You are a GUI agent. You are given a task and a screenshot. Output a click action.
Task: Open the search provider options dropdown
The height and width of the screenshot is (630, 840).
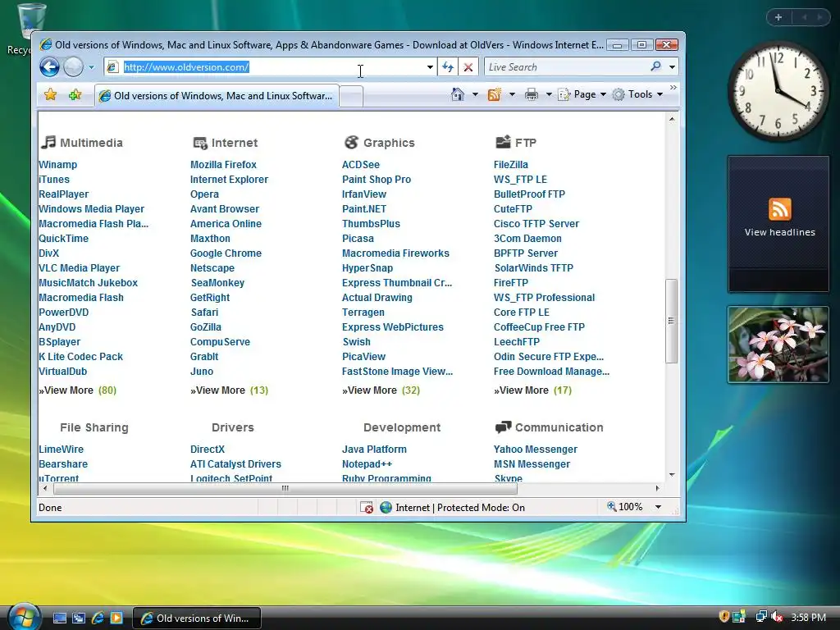[672, 67]
